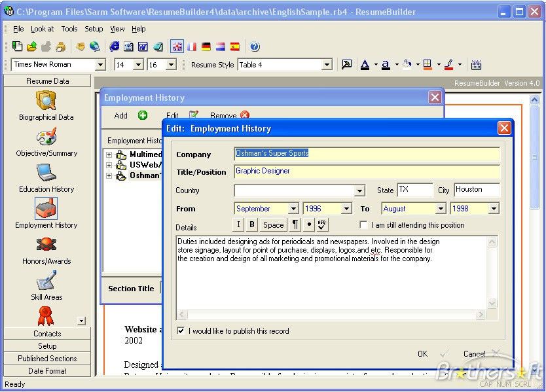Click the fill bucket color swatch
Viewport: 546px width, 392px height.
pos(407,65)
